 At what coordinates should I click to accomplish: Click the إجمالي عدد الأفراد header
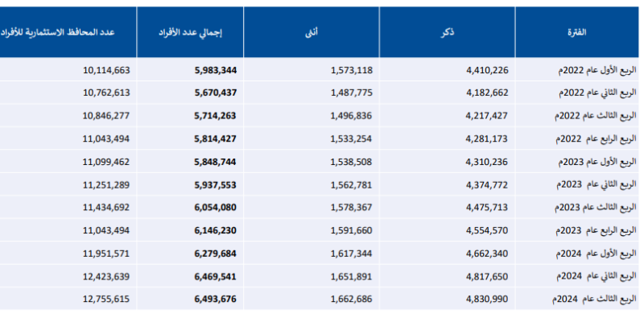coord(190,32)
